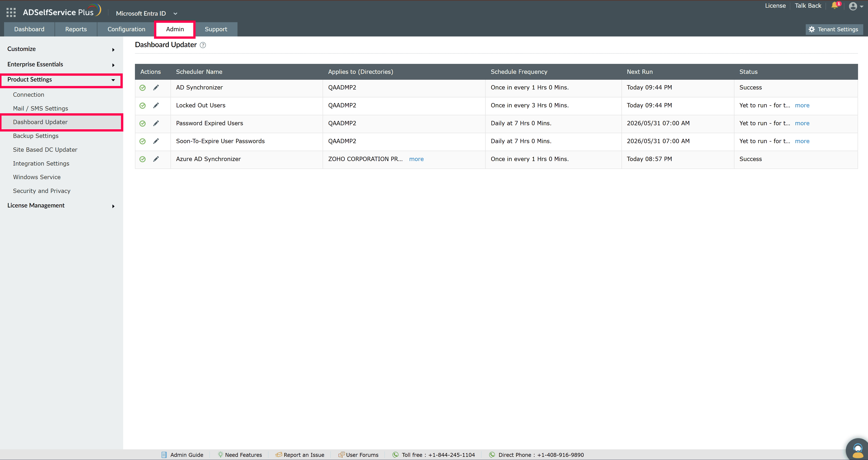Open Backup Settings in sidebar
This screenshot has width=868, height=460.
36,136
